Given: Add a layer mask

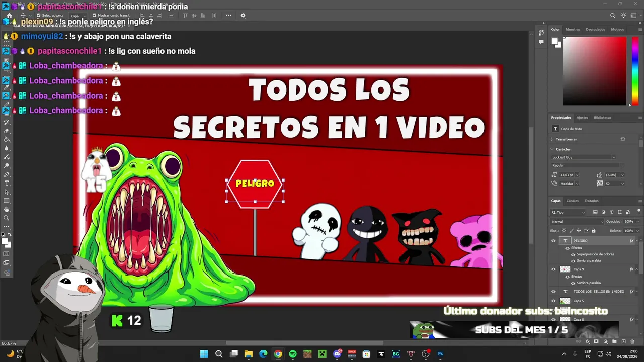Looking at the screenshot, I should pyautogui.click(x=596, y=342).
